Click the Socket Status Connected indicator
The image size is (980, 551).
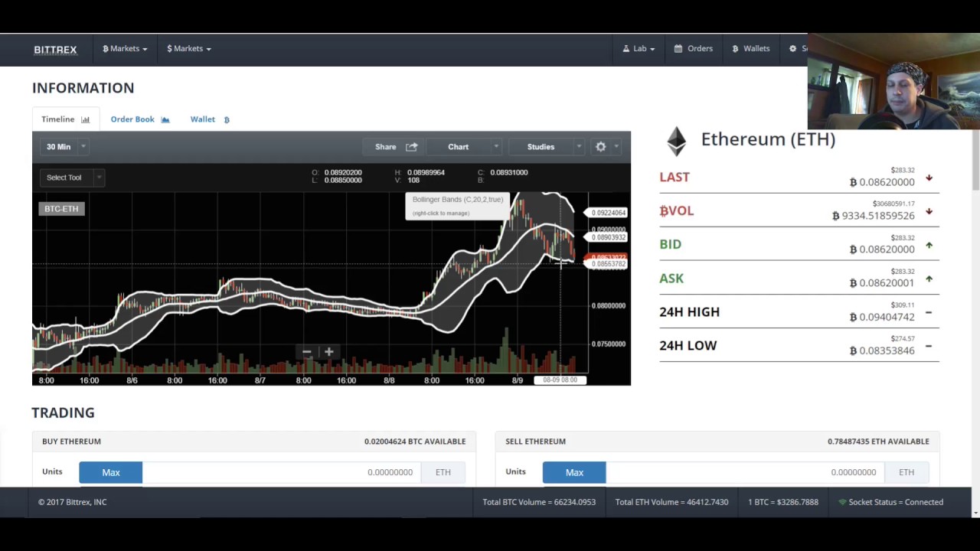[x=891, y=503]
